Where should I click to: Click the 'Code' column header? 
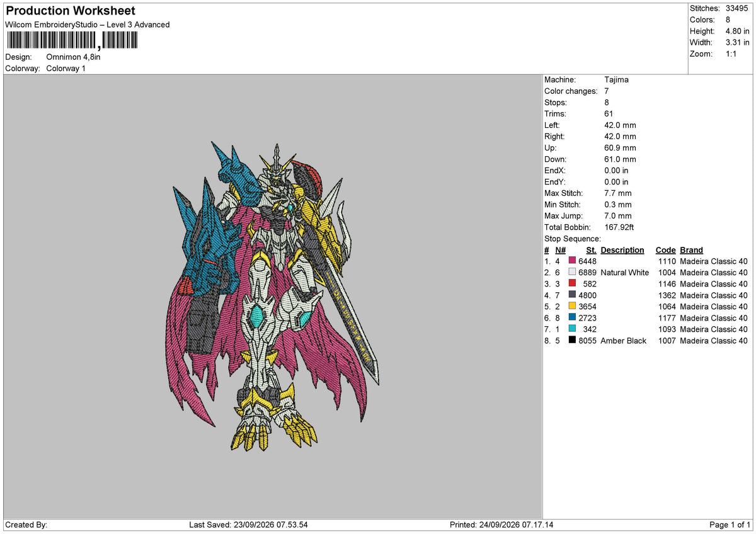click(665, 250)
